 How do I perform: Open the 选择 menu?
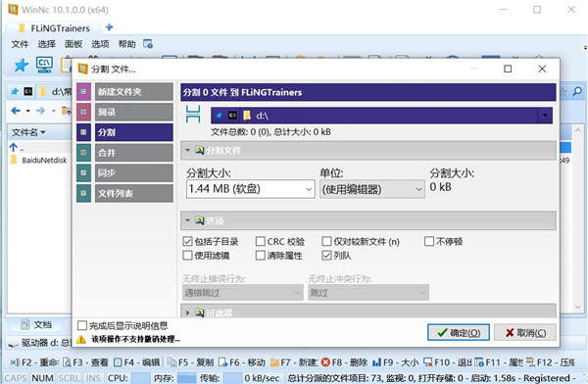click(46, 44)
